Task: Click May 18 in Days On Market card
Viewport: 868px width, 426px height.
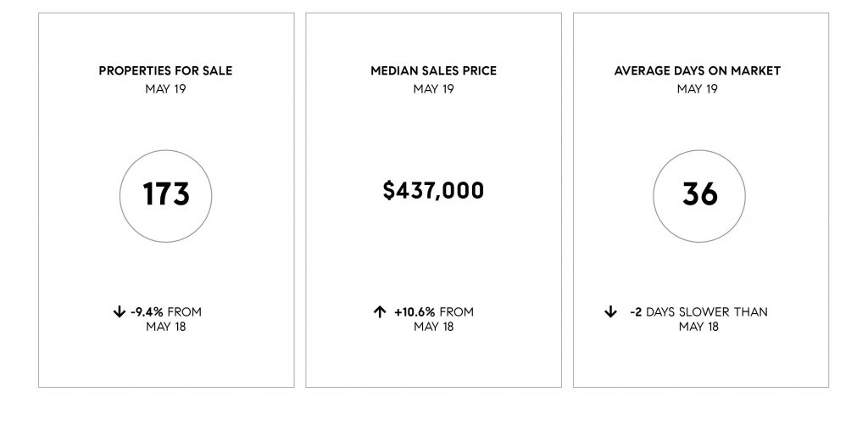Action: (698, 327)
